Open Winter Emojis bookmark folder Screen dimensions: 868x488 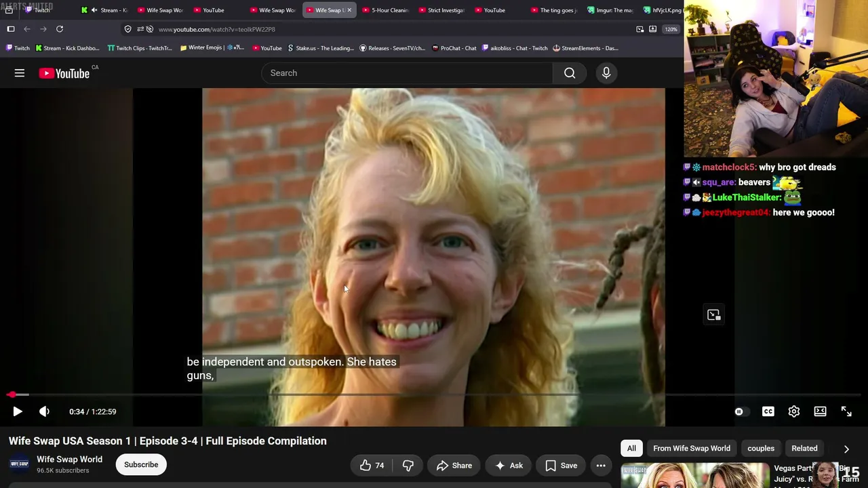pyautogui.click(x=212, y=48)
